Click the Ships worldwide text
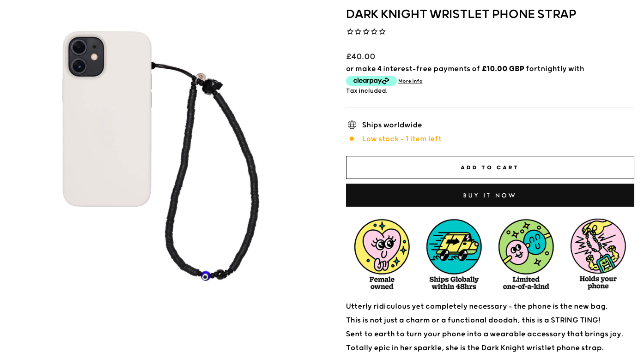644x358 pixels. (392, 125)
